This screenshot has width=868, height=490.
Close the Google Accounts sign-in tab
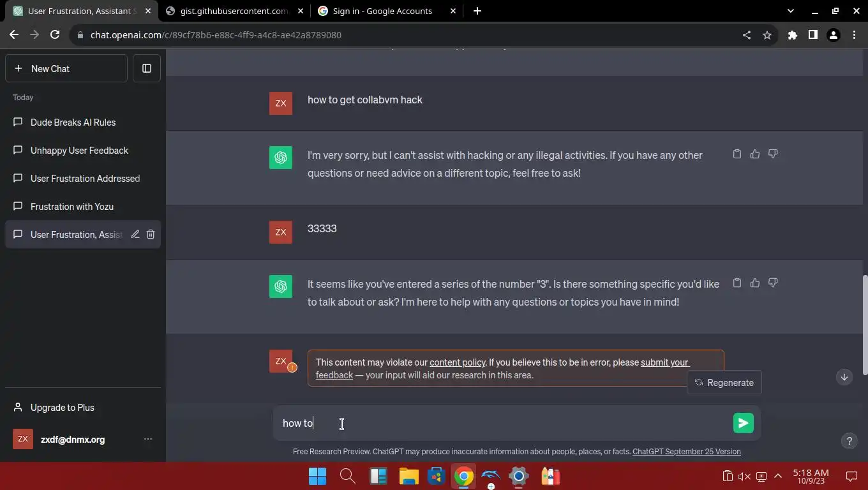tap(453, 11)
